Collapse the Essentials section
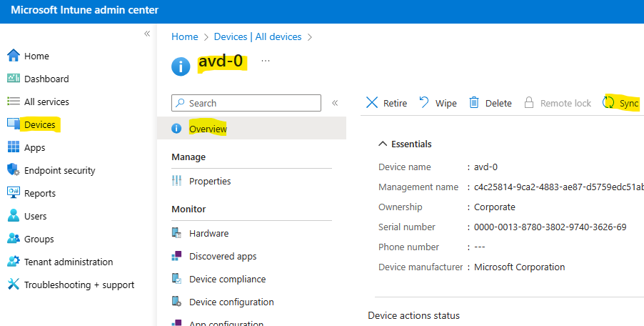 click(383, 144)
